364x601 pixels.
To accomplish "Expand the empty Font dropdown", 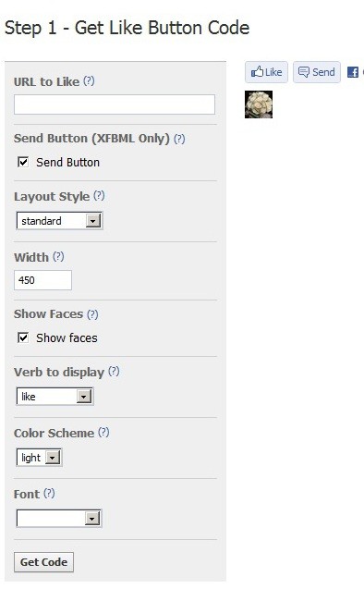I will (59, 519).
